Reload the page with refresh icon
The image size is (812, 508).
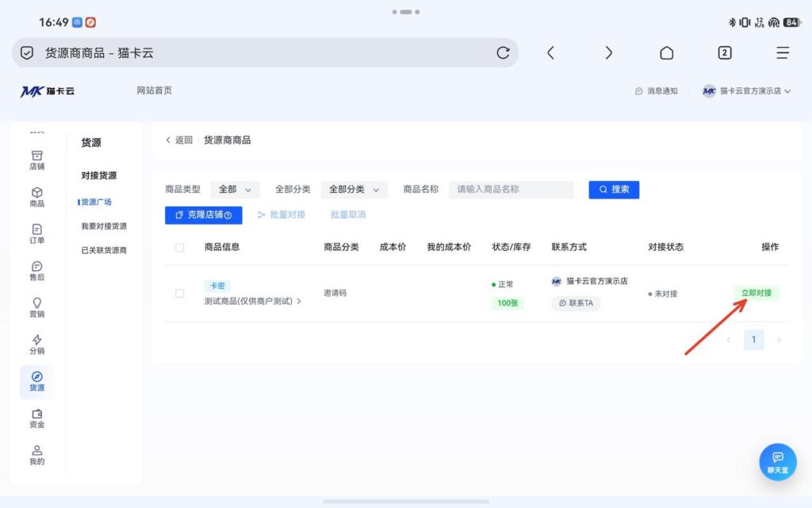click(503, 53)
